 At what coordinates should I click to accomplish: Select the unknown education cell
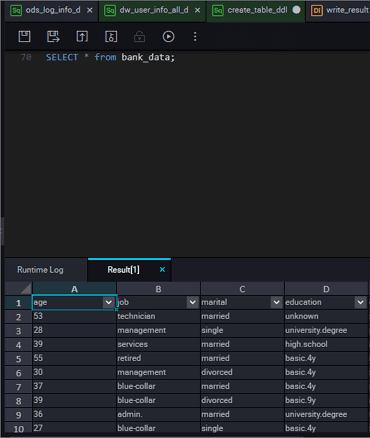point(326,316)
